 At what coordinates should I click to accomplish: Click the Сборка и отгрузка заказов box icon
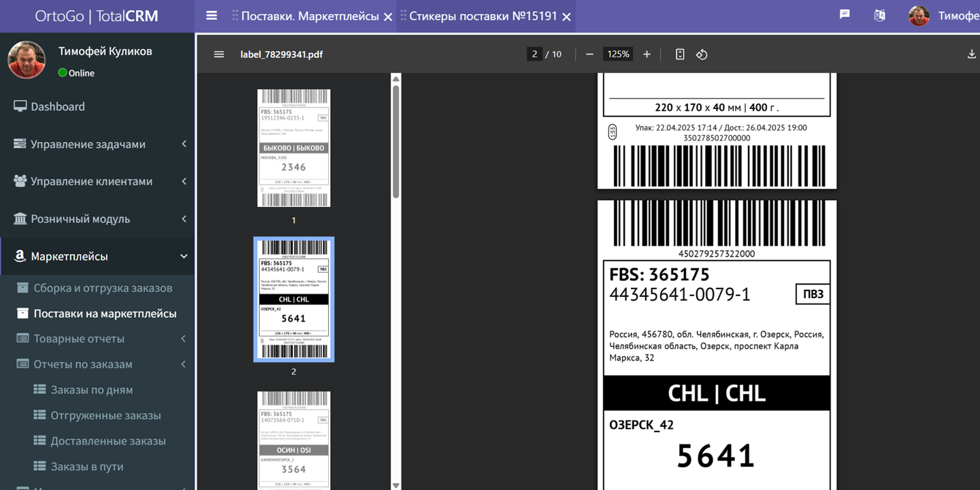tap(22, 288)
